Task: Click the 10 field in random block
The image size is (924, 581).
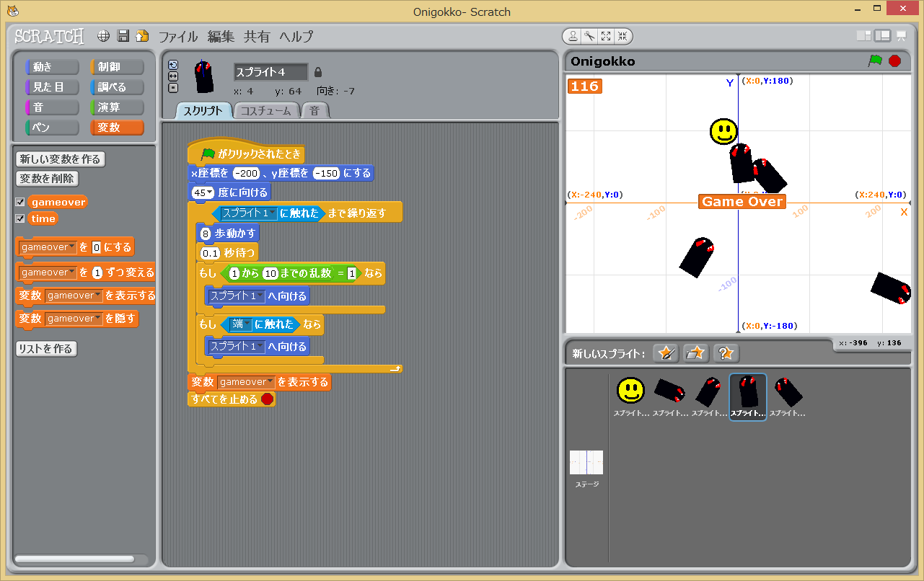Action: [x=270, y=273]
